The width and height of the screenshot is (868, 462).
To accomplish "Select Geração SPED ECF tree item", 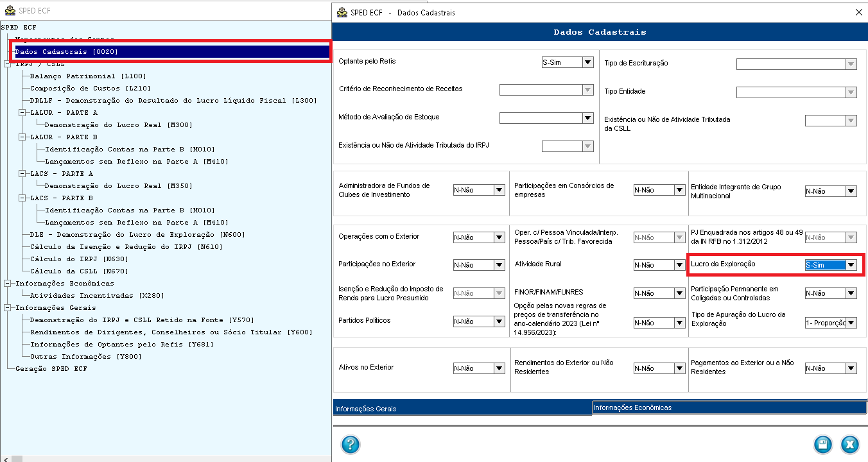I will (51, 368).
